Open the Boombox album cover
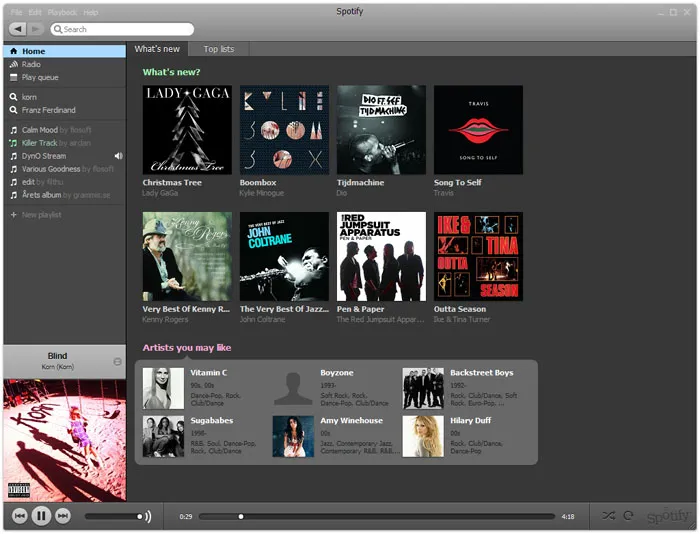Image resolution: width=700 pixels, height=534 pixels. point(284,130)
